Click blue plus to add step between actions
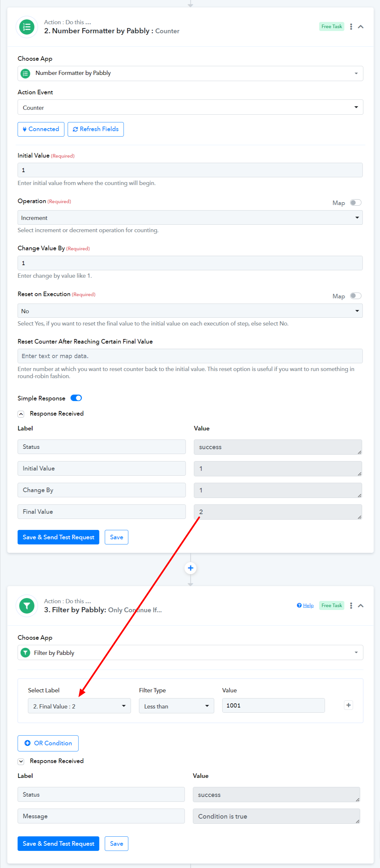Image resolution: width=380 pixels, height=868 pixels. [x=190, y=568]
